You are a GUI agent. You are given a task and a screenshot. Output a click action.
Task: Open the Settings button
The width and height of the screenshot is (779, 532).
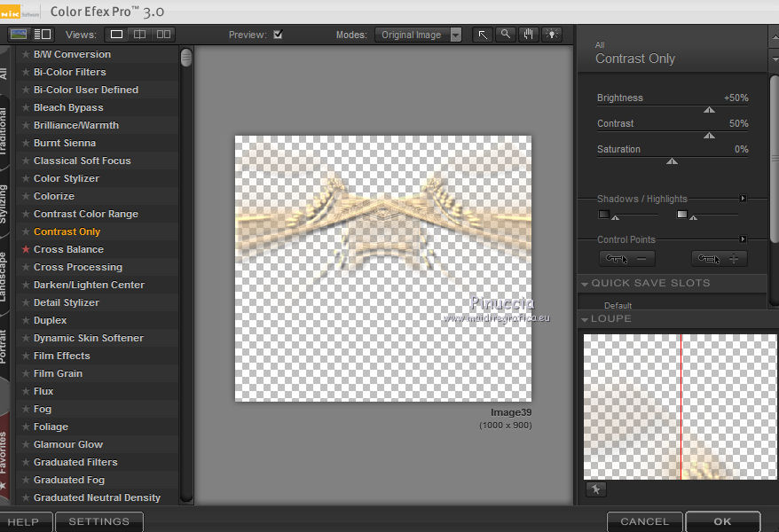(x=99, y=521)
